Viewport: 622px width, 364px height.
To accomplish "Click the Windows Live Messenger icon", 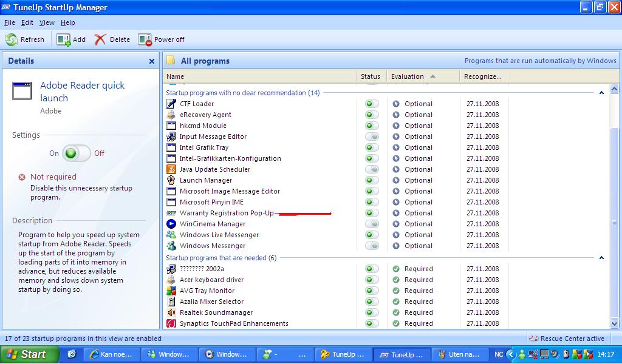I will tap(171, 235).
